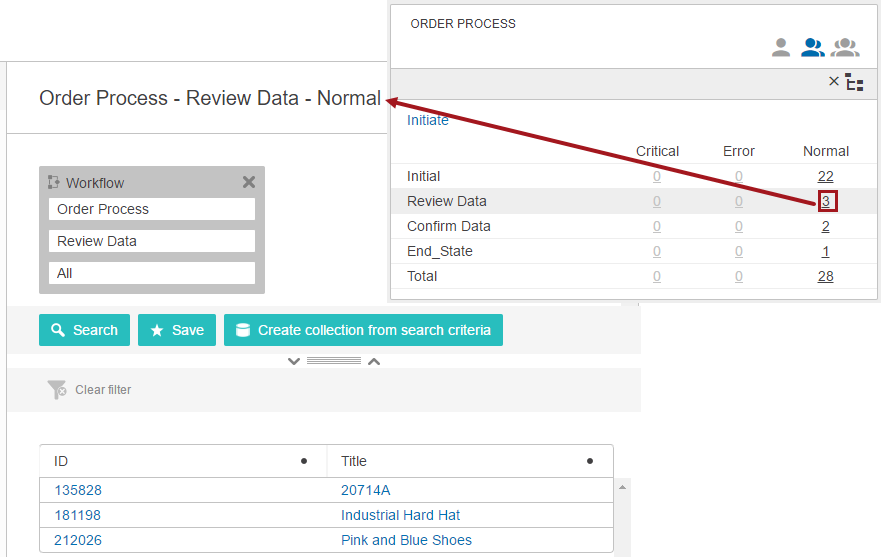Open End_State Normal count 1
This screenshot has width=881, height=557.
coord(825,251)
